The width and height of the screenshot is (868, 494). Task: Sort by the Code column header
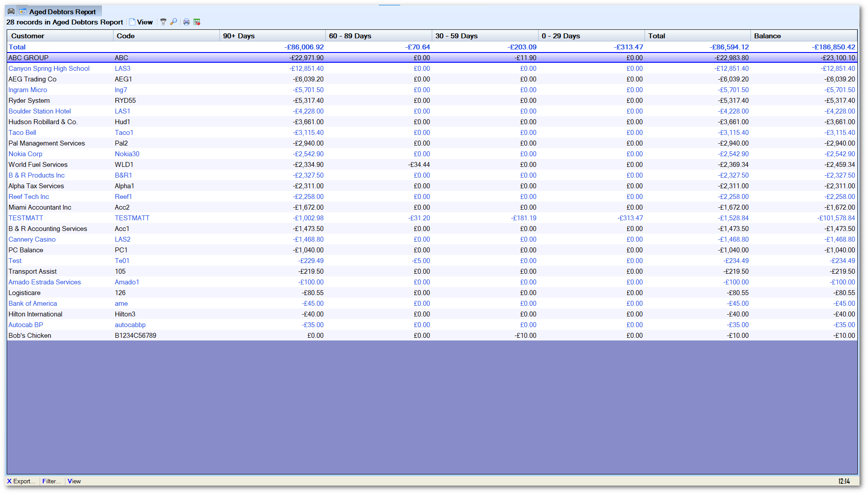[x=166, y=36]
